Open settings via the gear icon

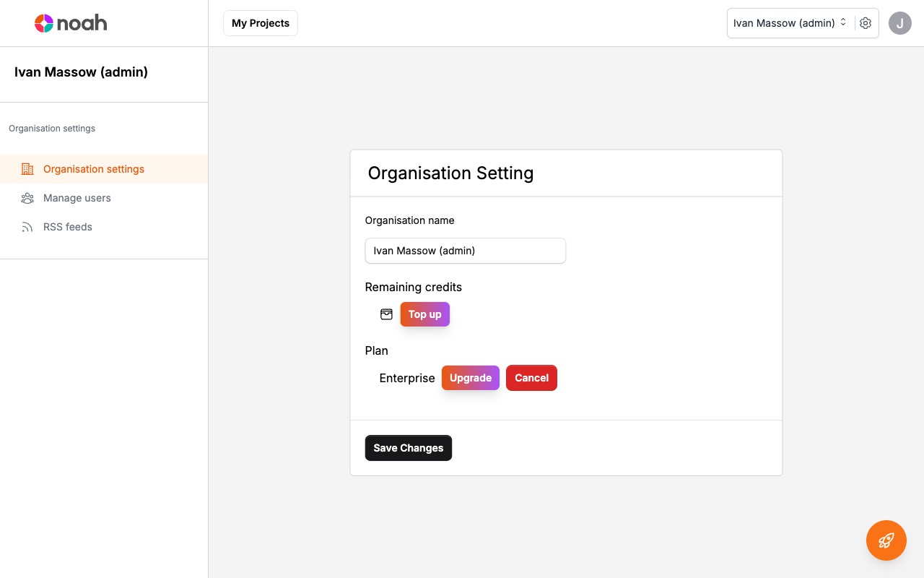866,22
